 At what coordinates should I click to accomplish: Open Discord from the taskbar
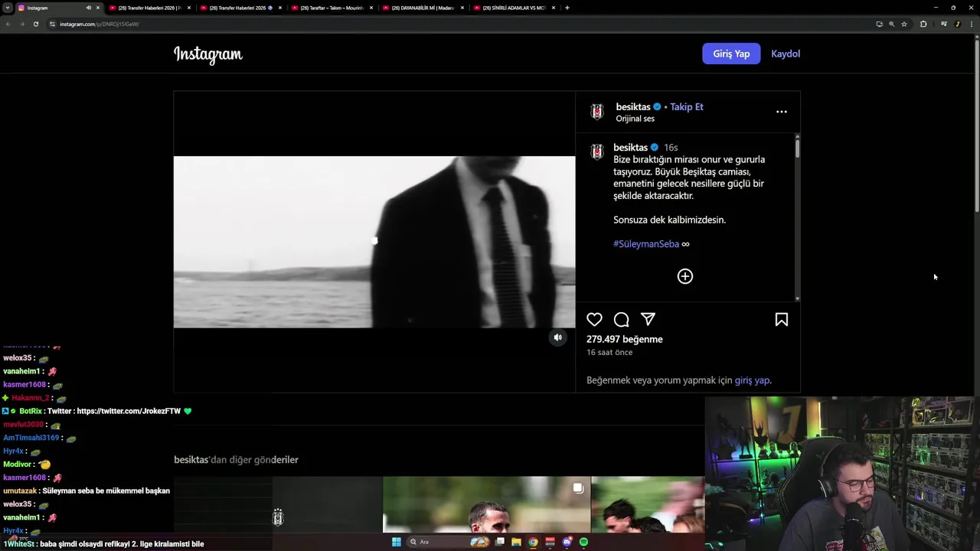pos(567,542)
